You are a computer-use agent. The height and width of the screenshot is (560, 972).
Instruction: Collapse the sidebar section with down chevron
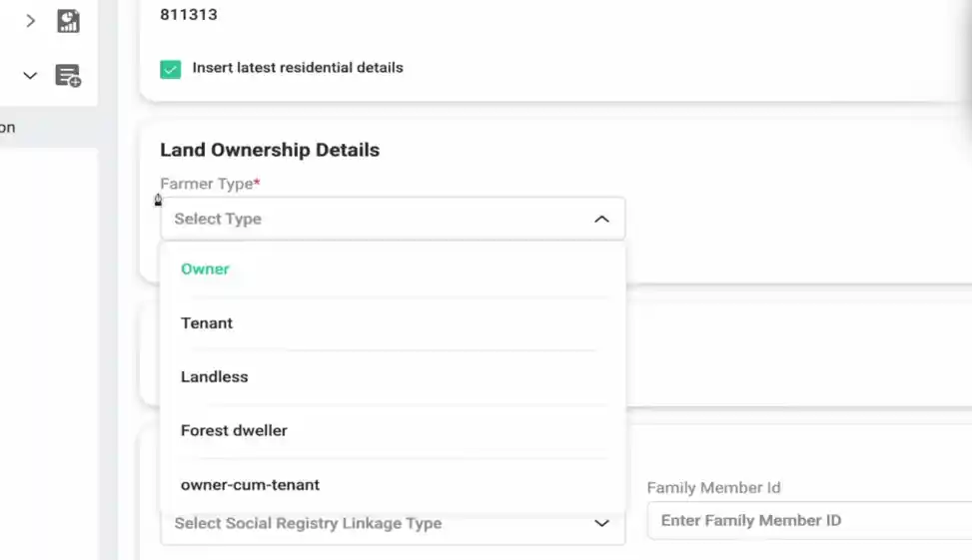tap(31, 76)
